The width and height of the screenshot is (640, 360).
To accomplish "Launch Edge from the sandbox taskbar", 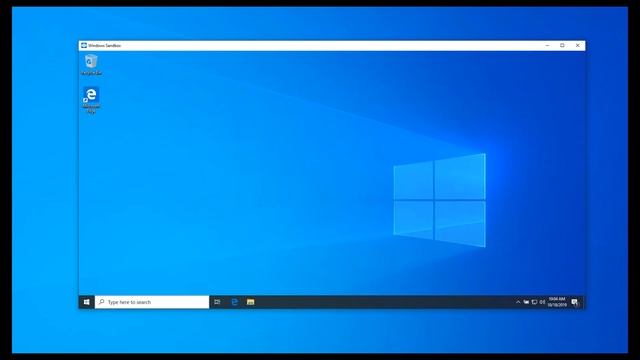I will coord(235,302).
